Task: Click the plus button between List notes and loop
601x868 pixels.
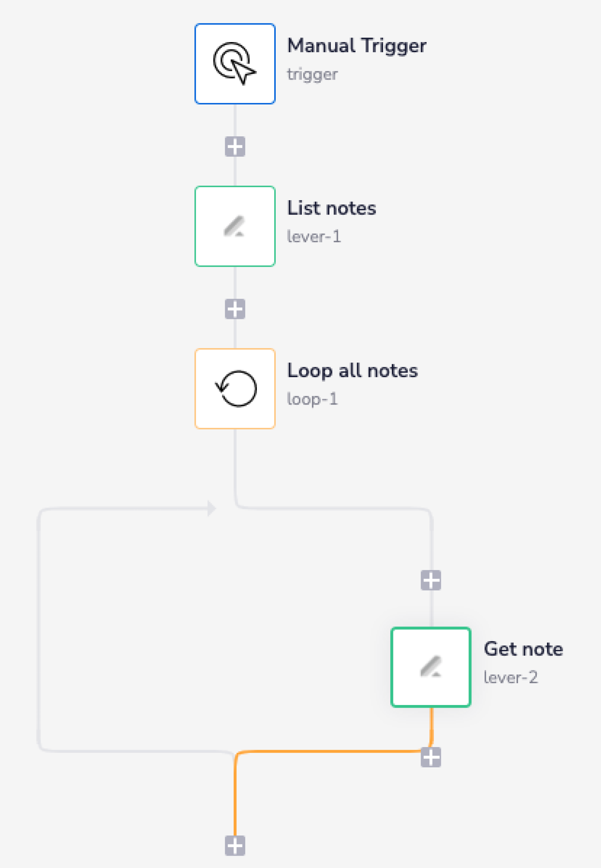Action: [235, 309]
